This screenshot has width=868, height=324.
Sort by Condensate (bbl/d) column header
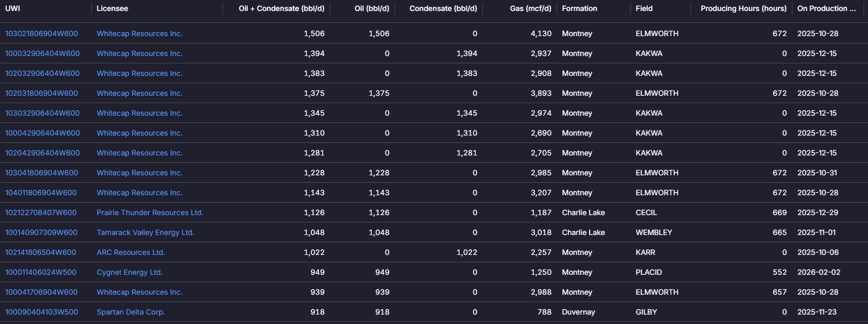tap(443, 8)
